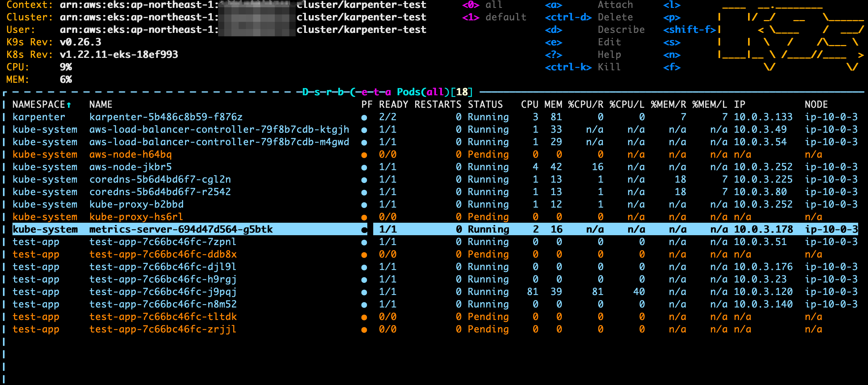The width and height of the screenshot is (868, 385).
Task: Click orange dot for test-app-7c66bc46fc-zrjjl
Action: point(364,330)
